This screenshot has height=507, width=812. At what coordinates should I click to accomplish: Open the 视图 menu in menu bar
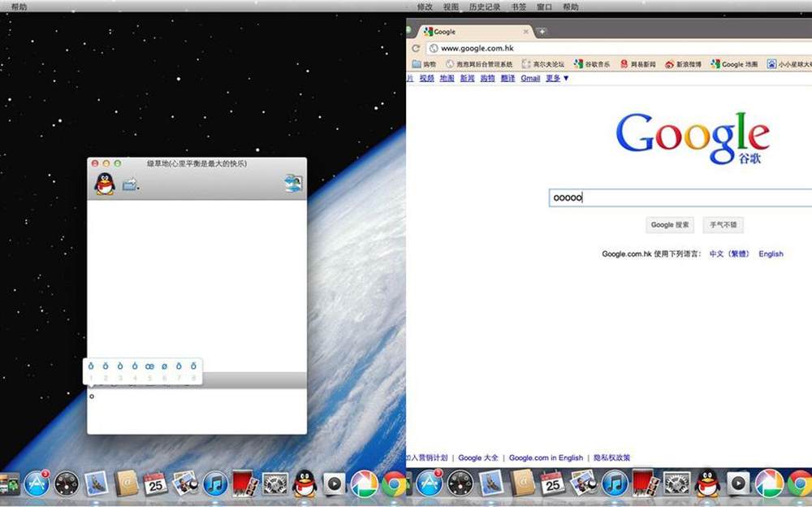(x=451, y=6)
